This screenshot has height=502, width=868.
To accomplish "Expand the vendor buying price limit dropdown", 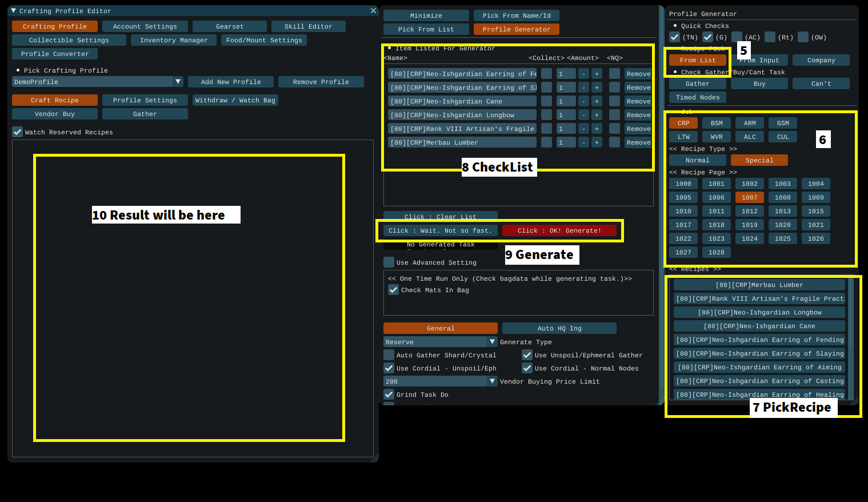I will tap(492, 381).
